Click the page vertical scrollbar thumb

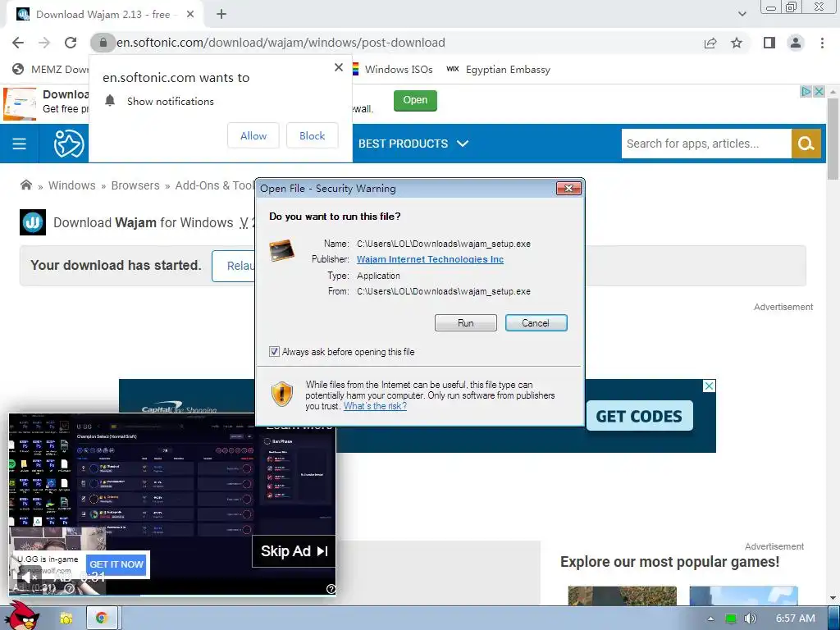(833, 140)
